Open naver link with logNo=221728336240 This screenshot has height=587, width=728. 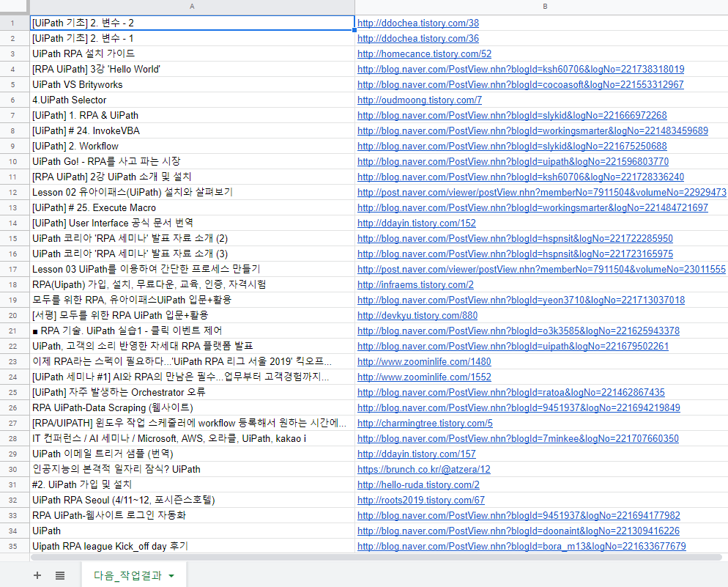[521, 177]
